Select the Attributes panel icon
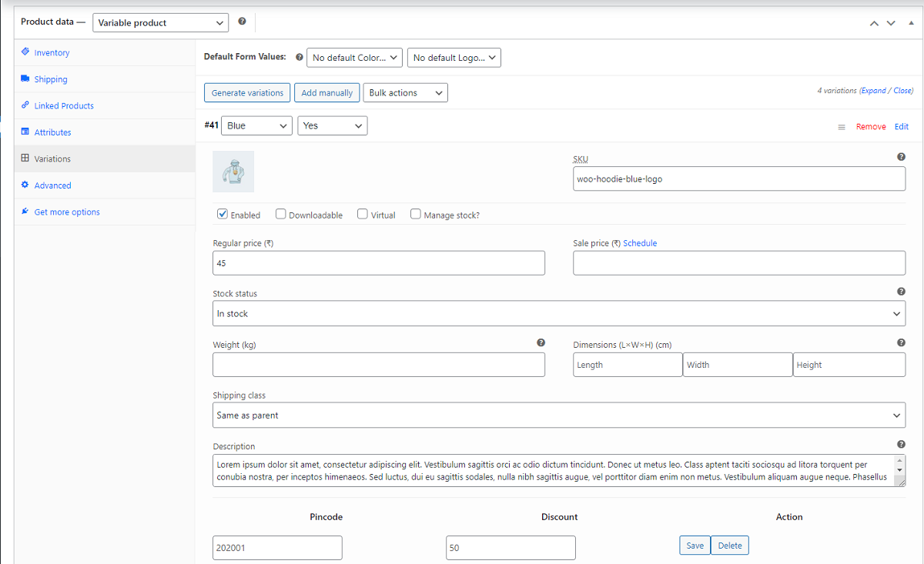This screenshot has height=564, width=924. (25, 132)
